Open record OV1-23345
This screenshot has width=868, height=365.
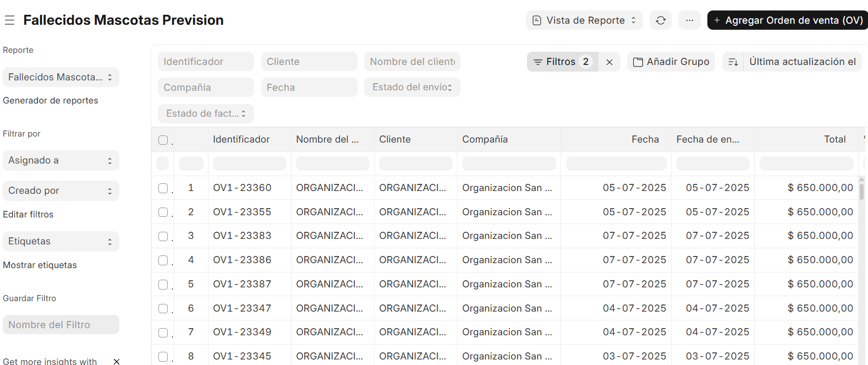coord(242,356)
